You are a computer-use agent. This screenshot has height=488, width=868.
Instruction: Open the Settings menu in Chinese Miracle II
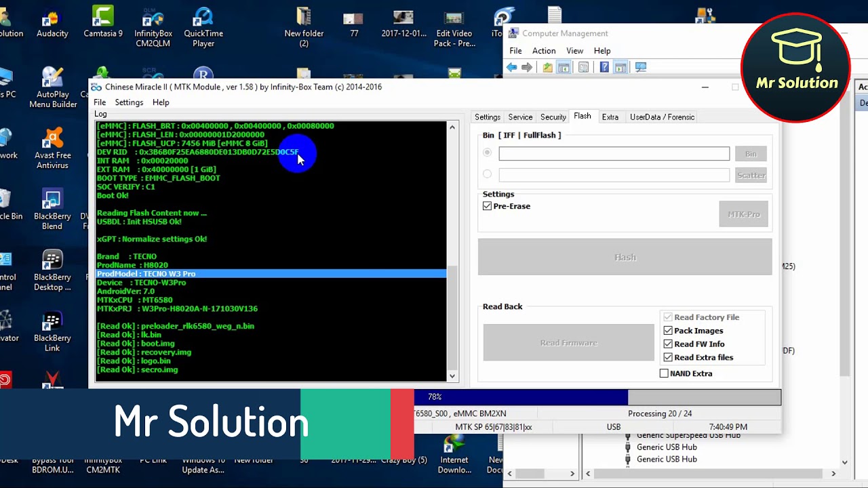point(129,102)
